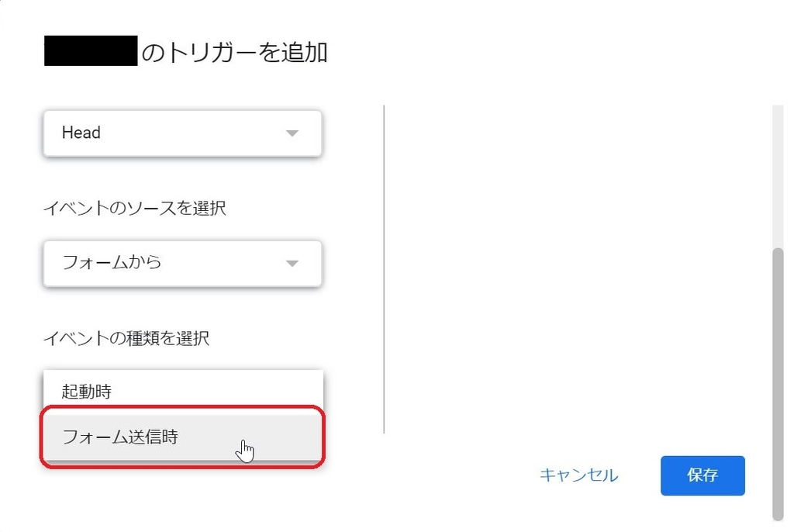This screenshot has height=532, width=794.
Task: Click the blank area left of キャンセル
Action: pyautogui.click(x=456, y=475)
